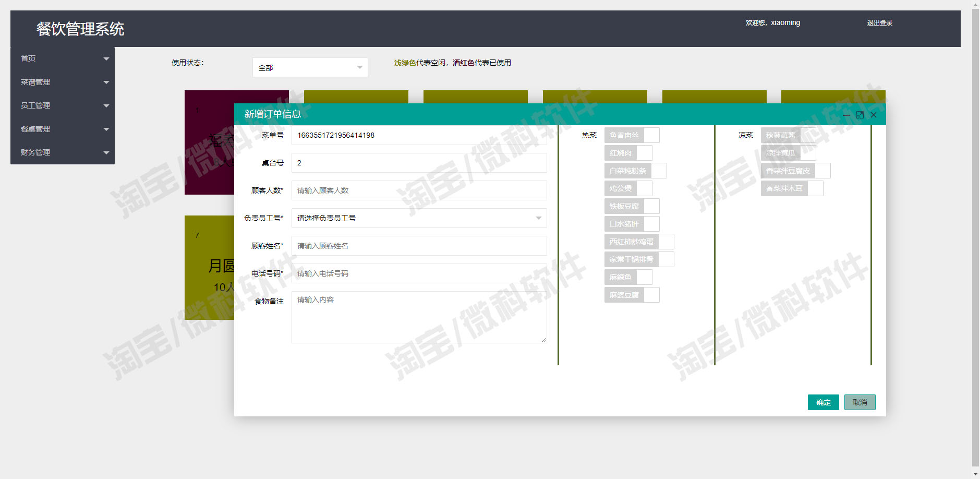This screenshot has width=980, height=479.
Task: Toggle the 鱼香肉丝 dish checkbox
Action: (x=632, y=135)
